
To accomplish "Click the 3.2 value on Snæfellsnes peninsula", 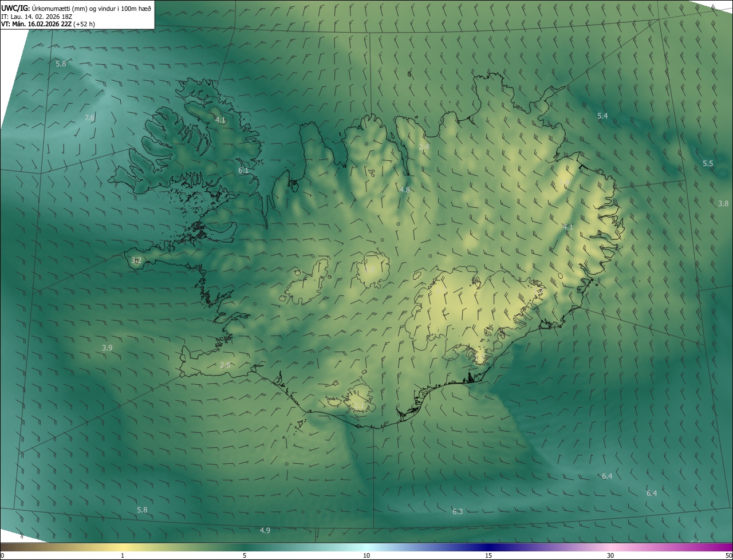I will click(136, 261).
